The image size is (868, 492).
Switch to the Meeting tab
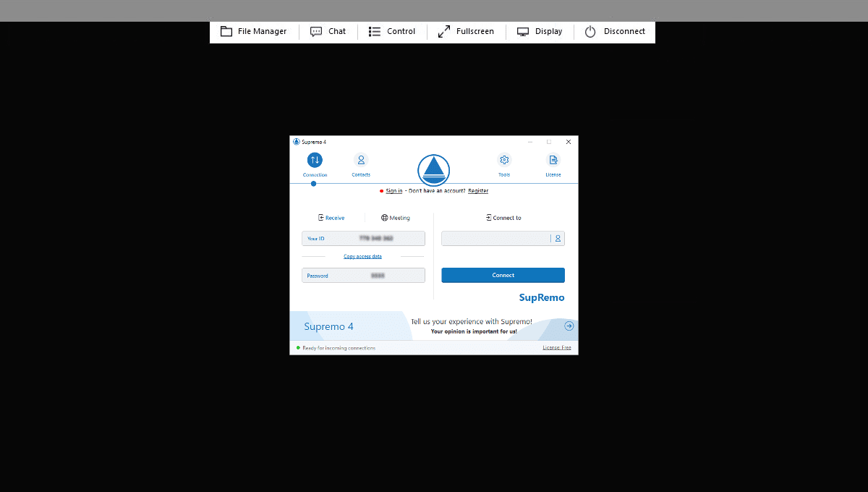point(395,217)
